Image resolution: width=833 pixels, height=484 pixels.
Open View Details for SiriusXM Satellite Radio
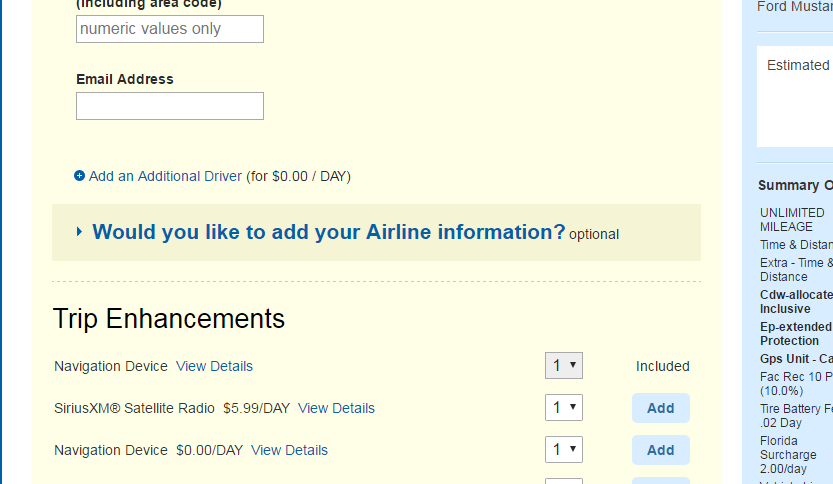(x=336, y=408)
